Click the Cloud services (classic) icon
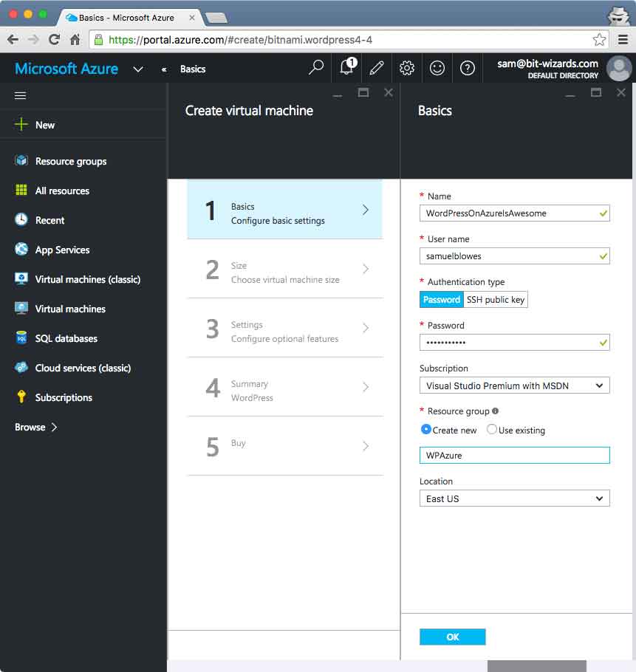 click(21, 367)
